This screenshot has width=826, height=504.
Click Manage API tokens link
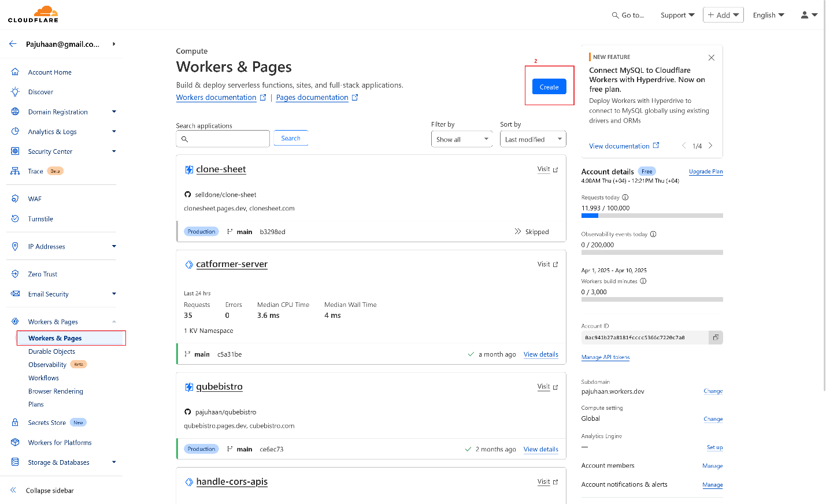click(605, 357)
